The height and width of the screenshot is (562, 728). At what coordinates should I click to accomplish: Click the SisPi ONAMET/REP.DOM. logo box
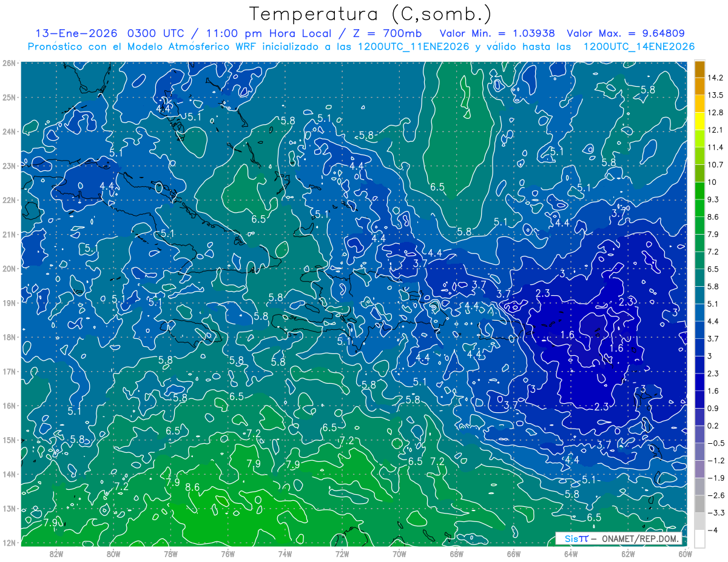(619, 539)
